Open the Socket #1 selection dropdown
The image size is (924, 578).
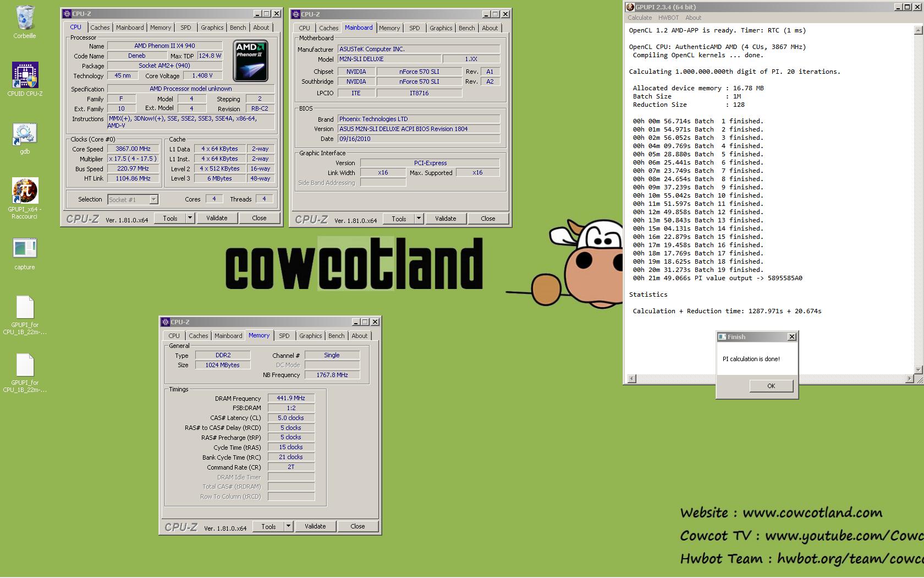coord(154,199)
